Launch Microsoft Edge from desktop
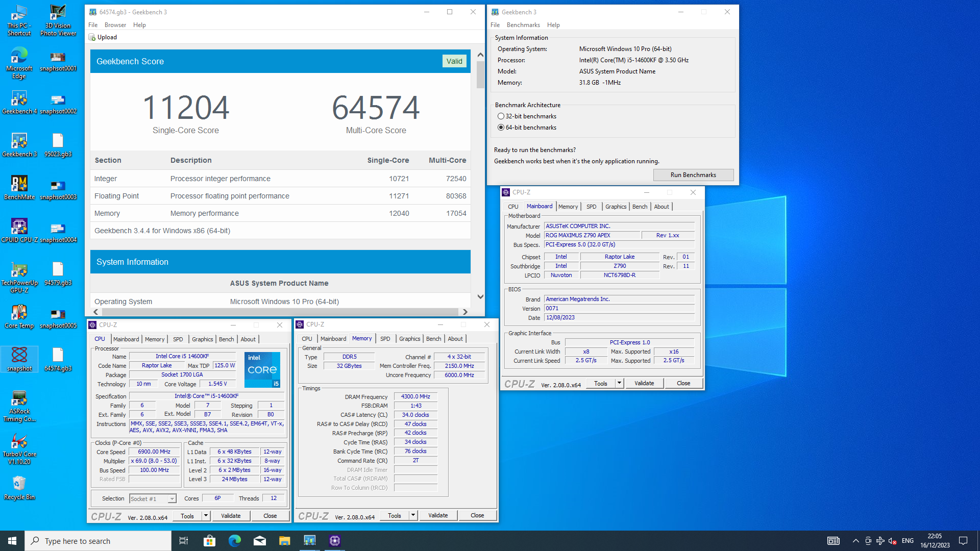This screenshot has height=551, width=980. pos(19,63)
